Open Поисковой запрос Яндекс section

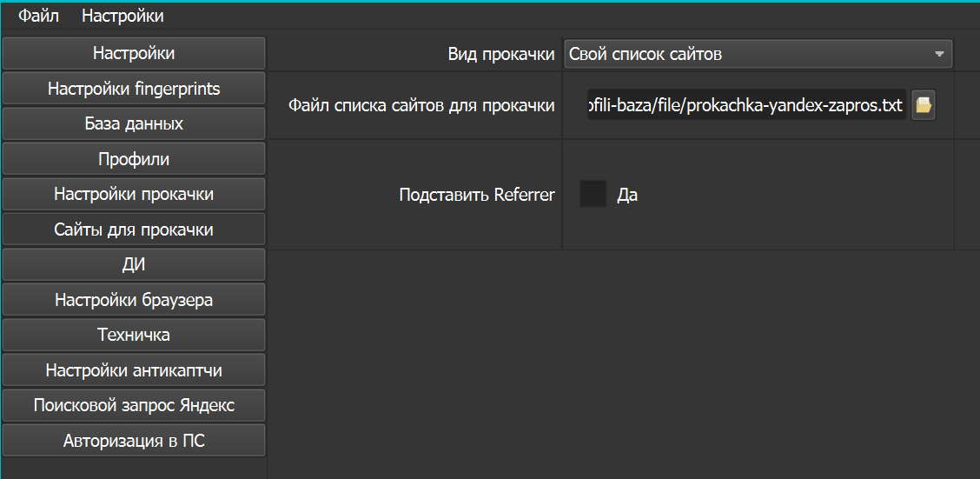(x=134, y=405)
